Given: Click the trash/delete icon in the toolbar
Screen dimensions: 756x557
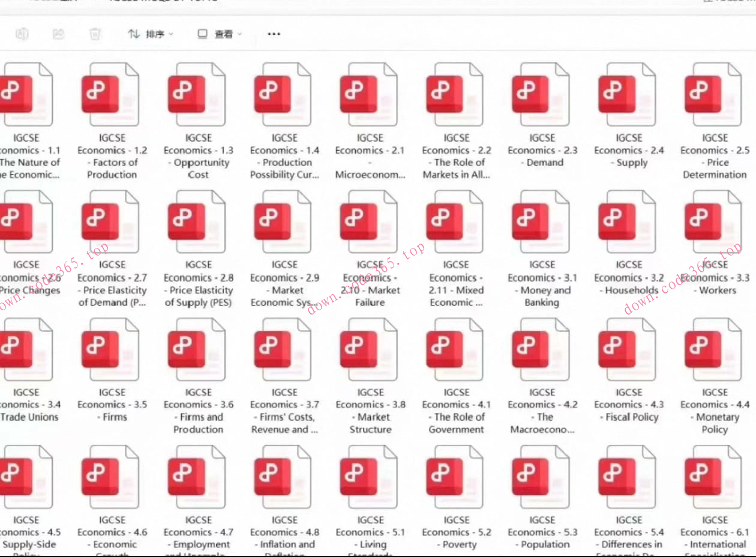Looking at the screenshot, I should pyautogui.click(x=96, y=34).
